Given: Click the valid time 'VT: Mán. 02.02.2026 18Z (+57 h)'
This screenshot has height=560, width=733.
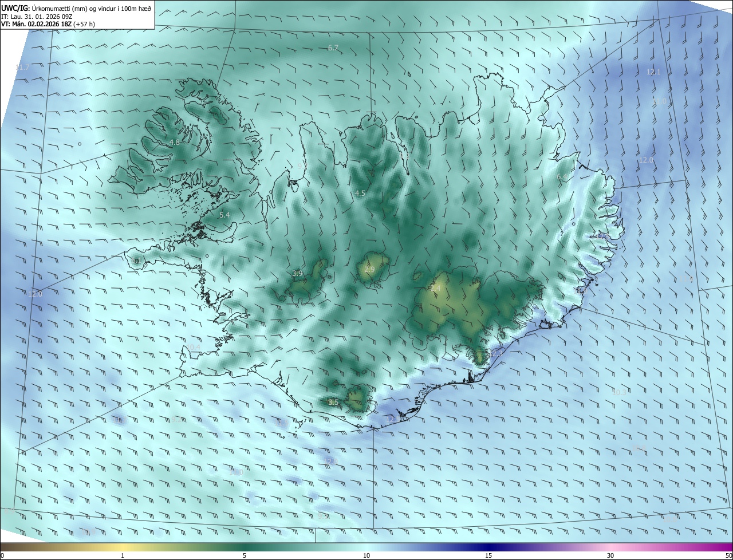Looking at the screenshot, I should pyautogui.click(x=48, y=24).
